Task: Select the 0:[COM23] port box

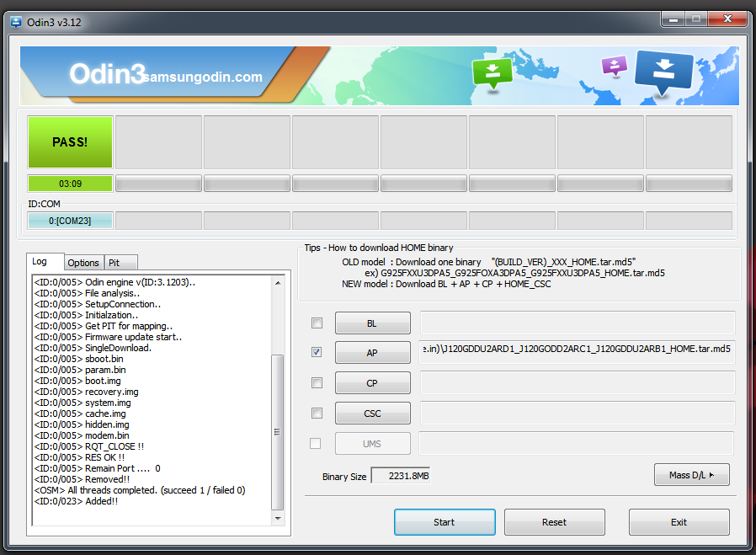Action: 71,221
